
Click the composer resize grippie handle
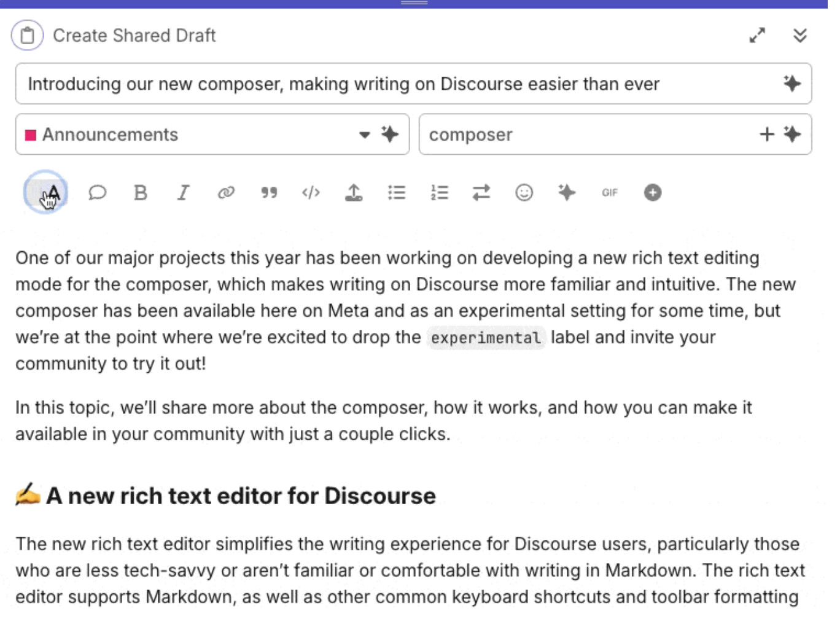414,3
